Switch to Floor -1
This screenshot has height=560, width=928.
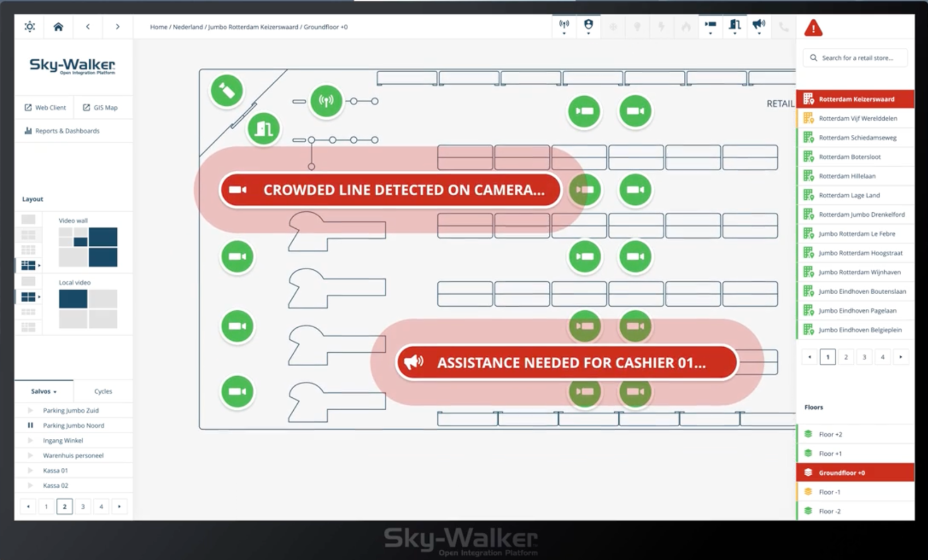(856, 492)
